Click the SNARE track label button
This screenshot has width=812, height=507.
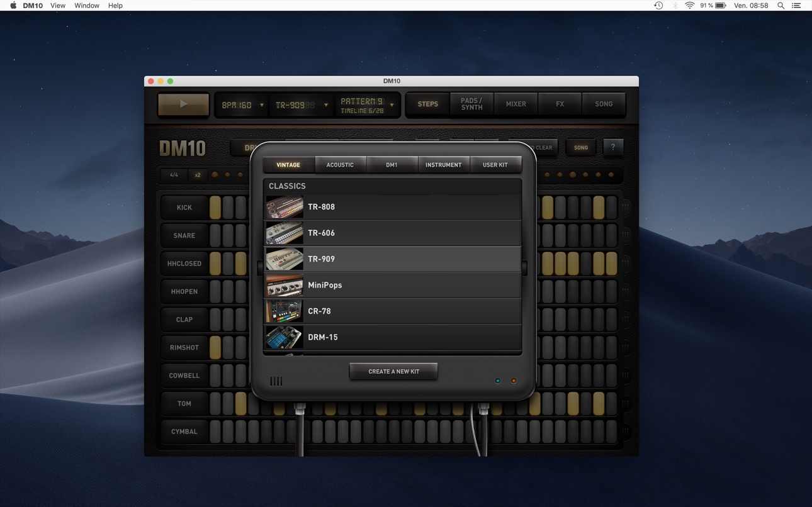(184, 235)
